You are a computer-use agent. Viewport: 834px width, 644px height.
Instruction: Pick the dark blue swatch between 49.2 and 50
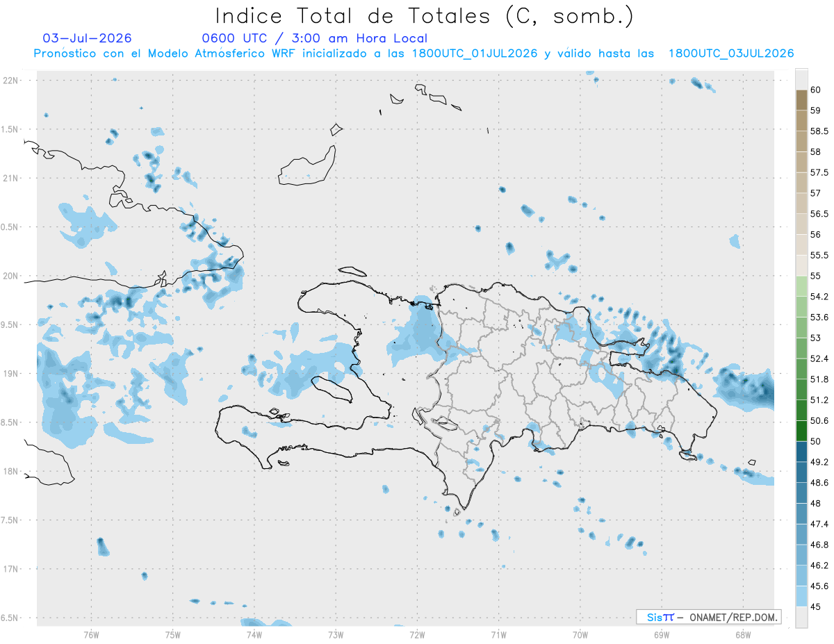tap(801, 452)
